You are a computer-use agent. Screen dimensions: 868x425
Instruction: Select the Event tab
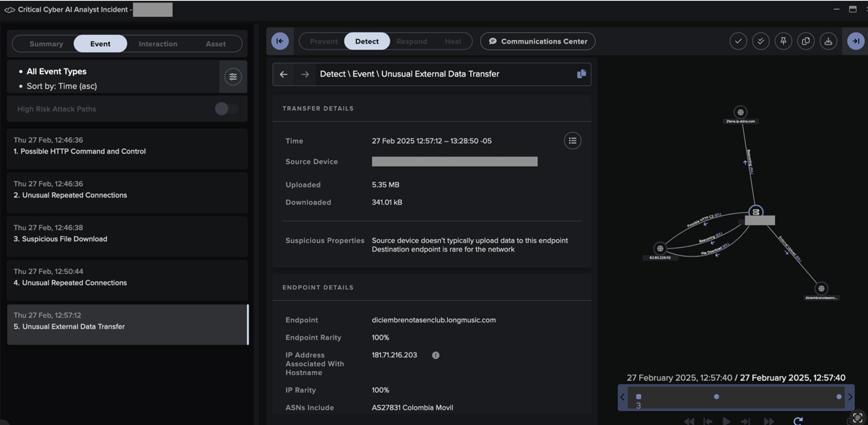click(x=100, y=44)
